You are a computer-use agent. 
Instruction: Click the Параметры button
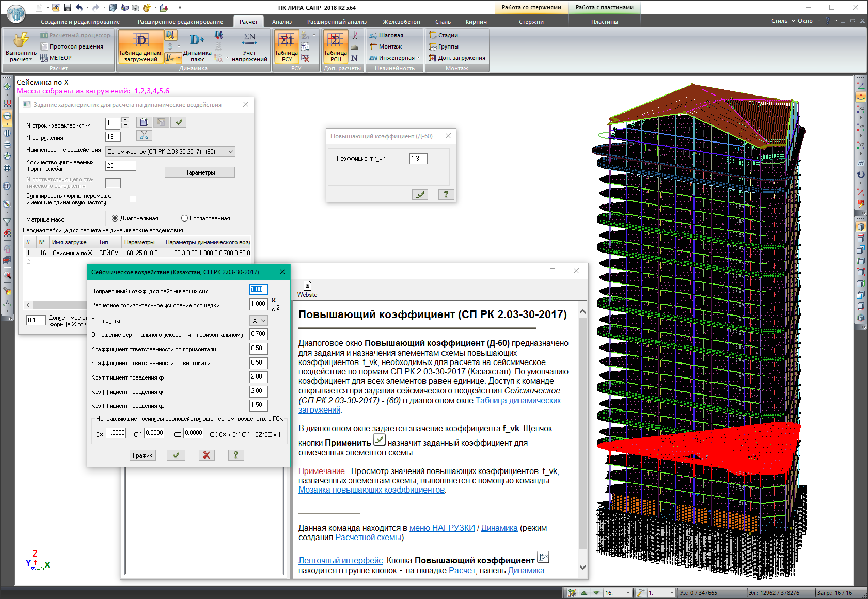pos(199,172)
